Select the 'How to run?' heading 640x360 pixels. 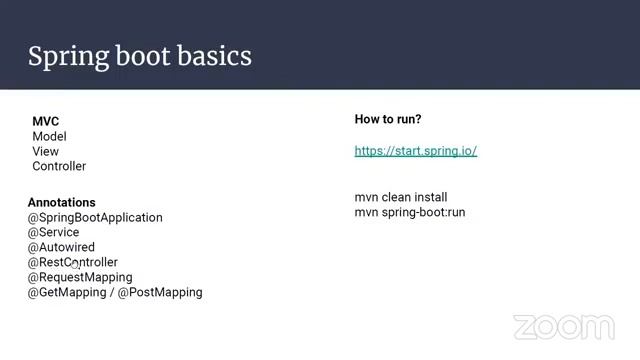(x=388, y=119)
